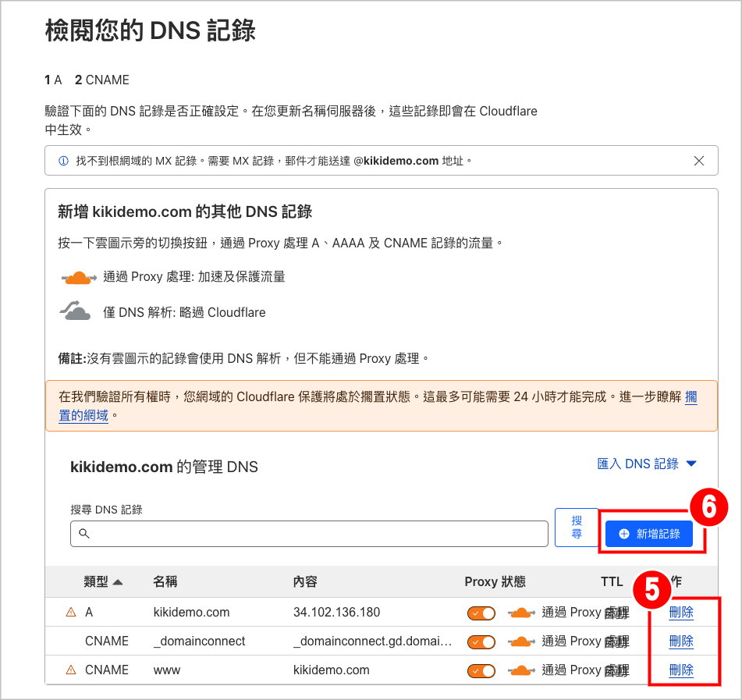Toggle proxy switch for _domainconnect CNAME

pyautogui.click(x=481, y=641)
